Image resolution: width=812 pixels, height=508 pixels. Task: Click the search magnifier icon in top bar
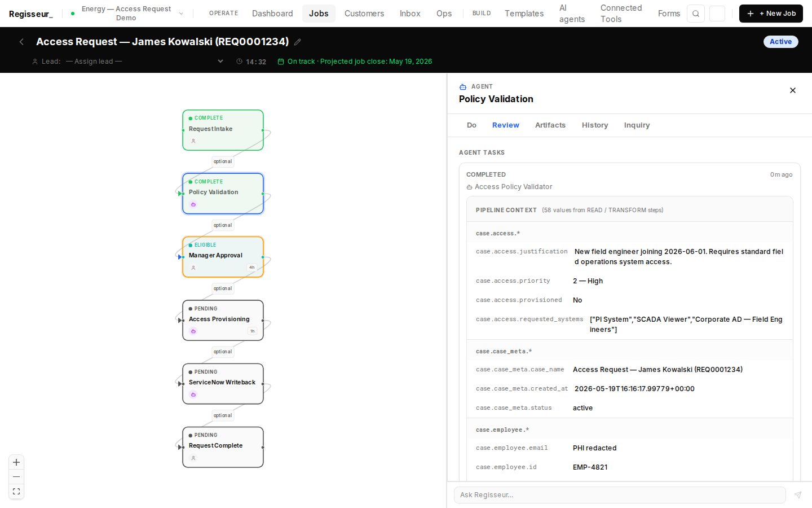(696, 14)
